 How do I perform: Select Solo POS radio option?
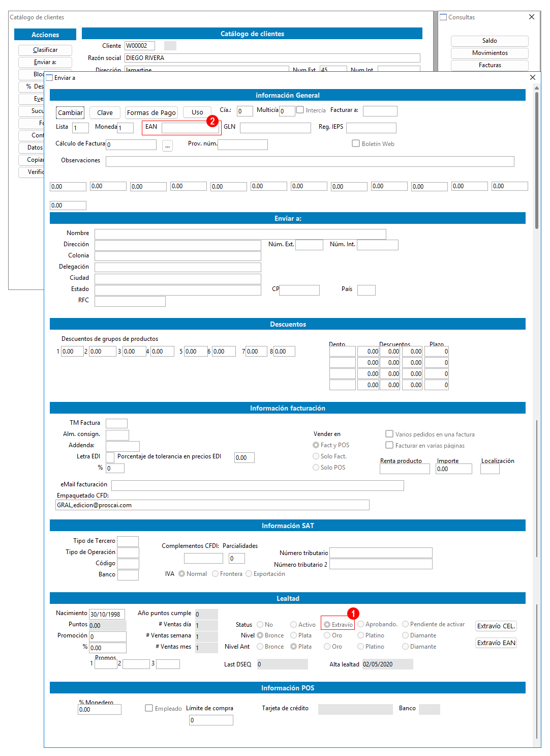coord(316,468)
